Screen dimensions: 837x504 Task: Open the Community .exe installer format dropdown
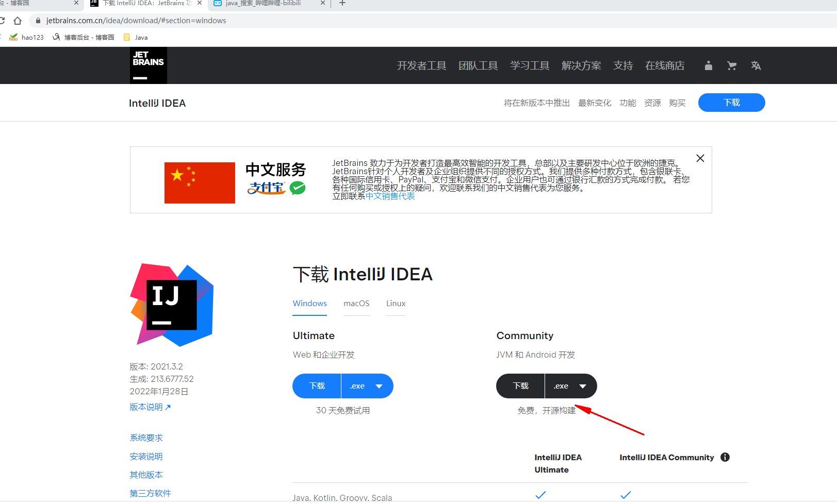571,386
